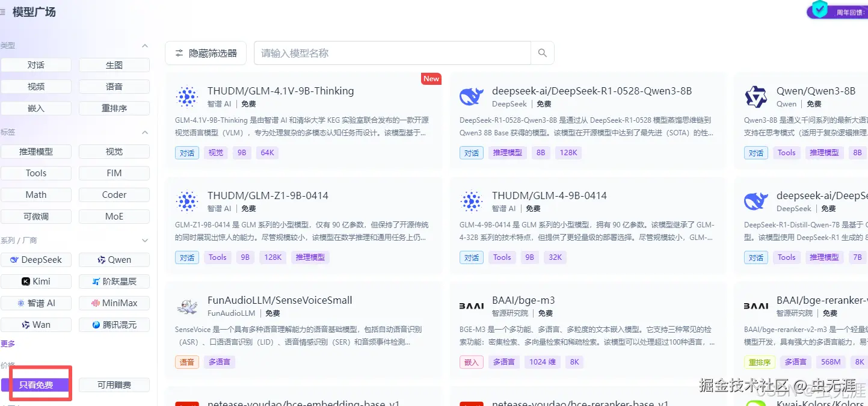The height and width of the screenshot is (406, 868).
Task: Open the hamburger menu beside 模型广场
Action: (3, 11)
